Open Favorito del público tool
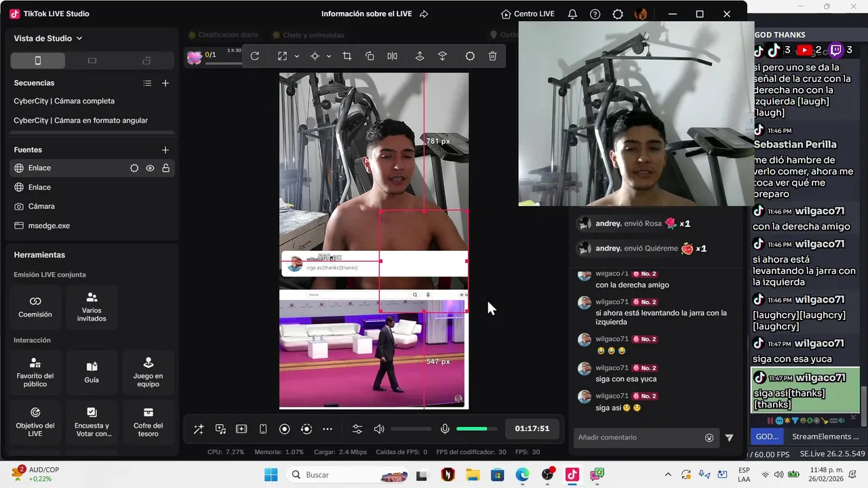Viewport: 868px width, 488px height. 35,373
